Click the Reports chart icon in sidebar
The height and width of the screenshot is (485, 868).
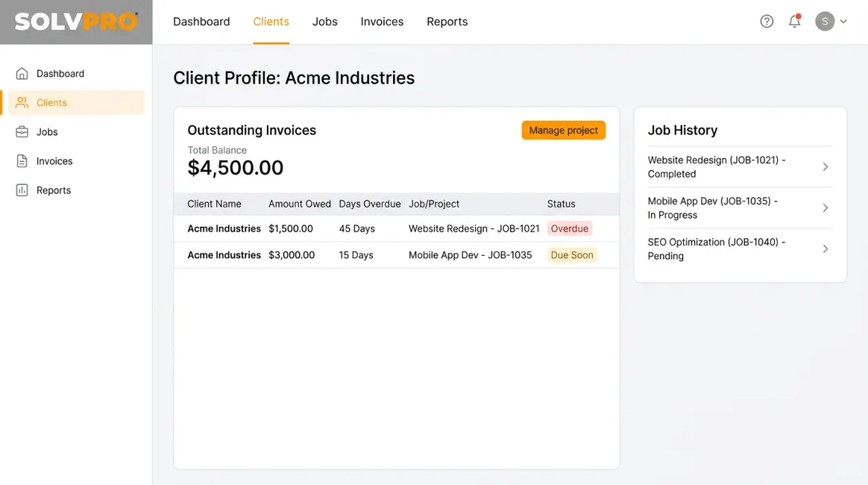point(22,190)
